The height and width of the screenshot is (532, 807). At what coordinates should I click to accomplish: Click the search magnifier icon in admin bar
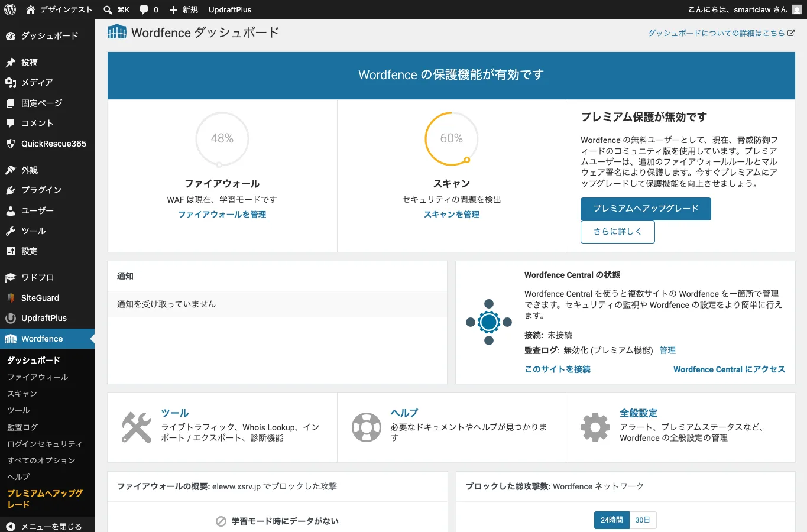[108, 9]
